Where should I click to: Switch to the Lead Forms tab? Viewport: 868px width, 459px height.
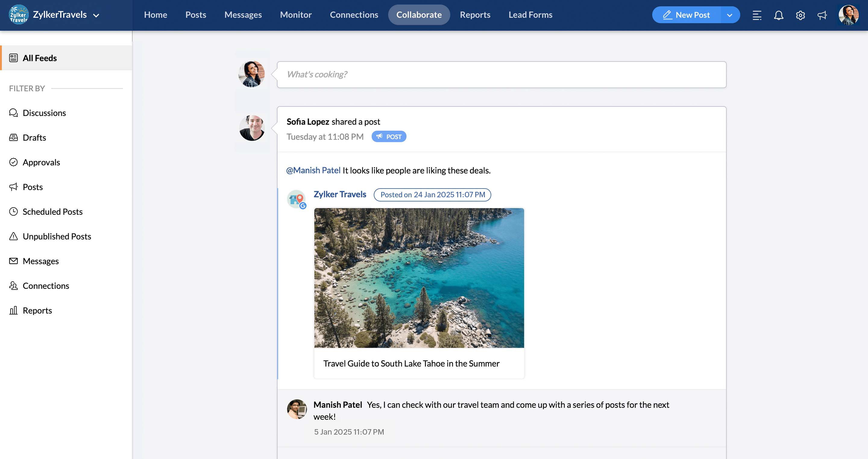[x=530, y=15]
